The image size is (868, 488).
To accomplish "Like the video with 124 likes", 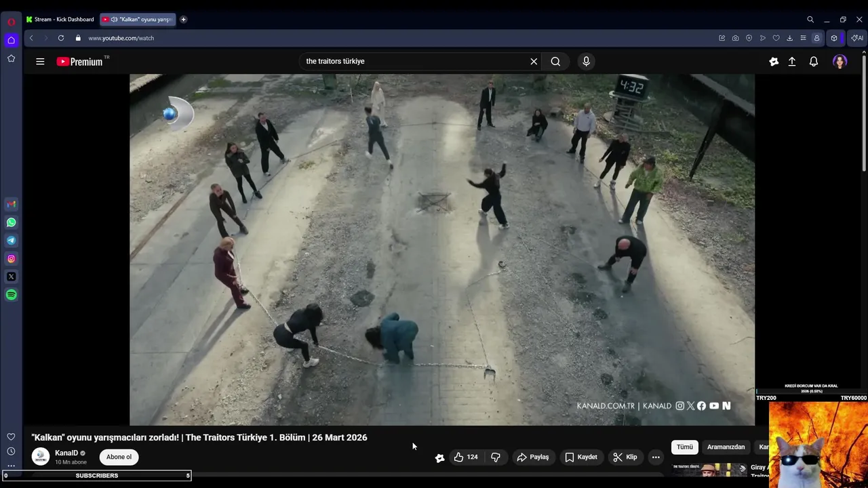I will pyautogui.click(x=466, y=457).
